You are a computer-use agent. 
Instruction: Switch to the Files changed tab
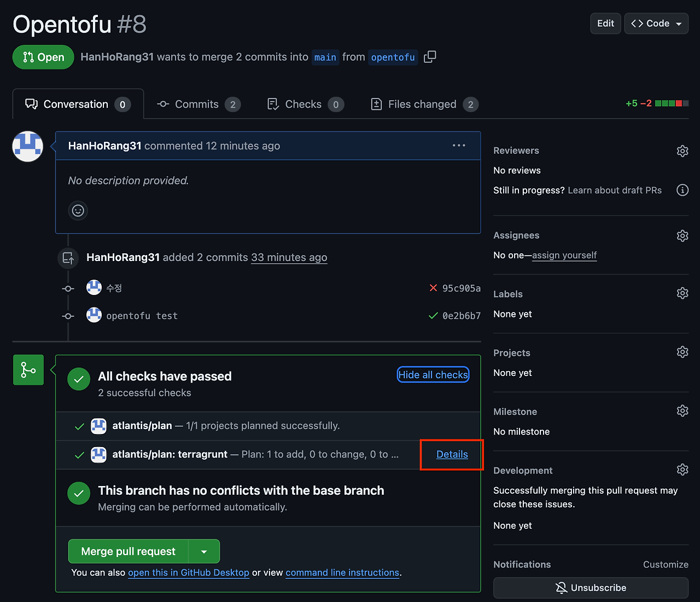pos(424,104)
